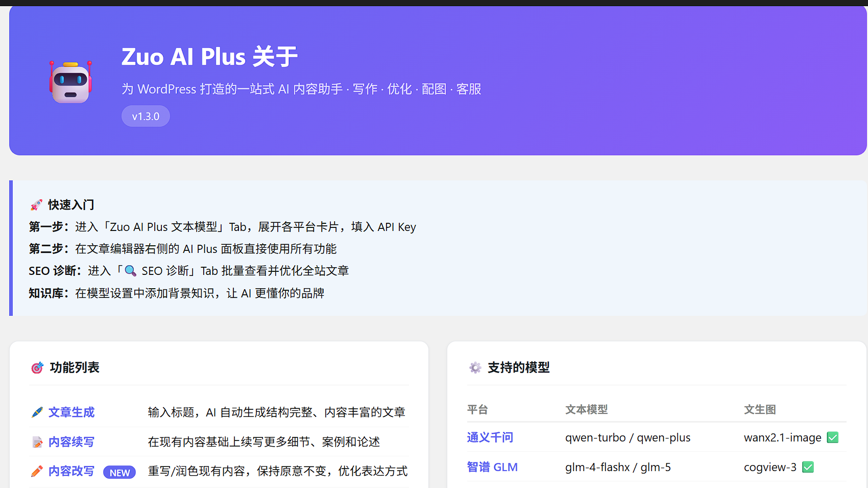Click the gear icon beside 支持的模型
The image size is (868, 488).
(475, 368)
